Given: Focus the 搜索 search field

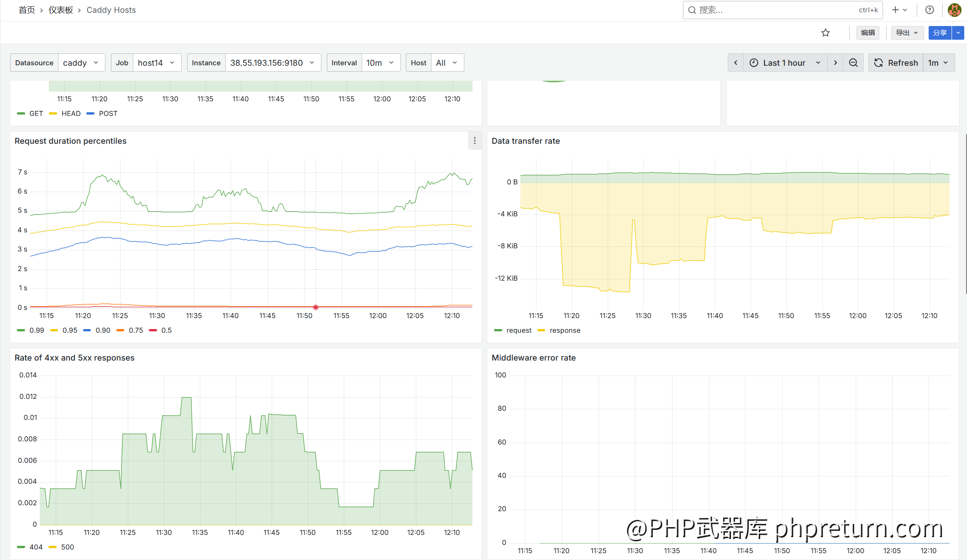Looking at the screenshot, I should pos(776,10).
